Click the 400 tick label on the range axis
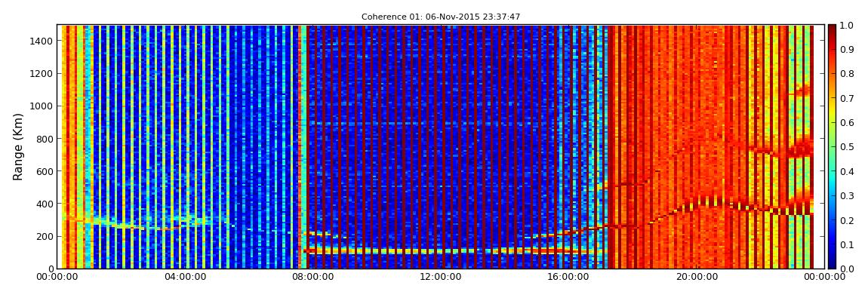868x307 pixels. click(x=45, y=204)
